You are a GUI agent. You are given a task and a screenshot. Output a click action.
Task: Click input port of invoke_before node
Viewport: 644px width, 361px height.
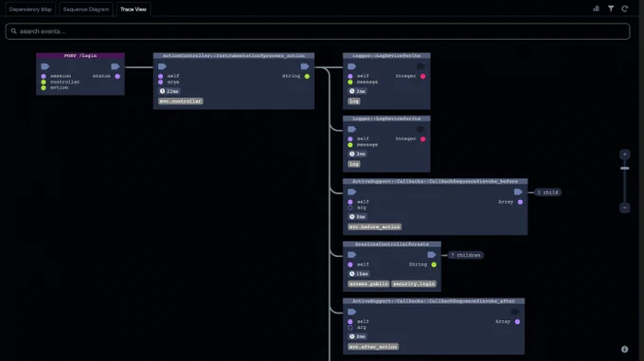pos(352,192)
